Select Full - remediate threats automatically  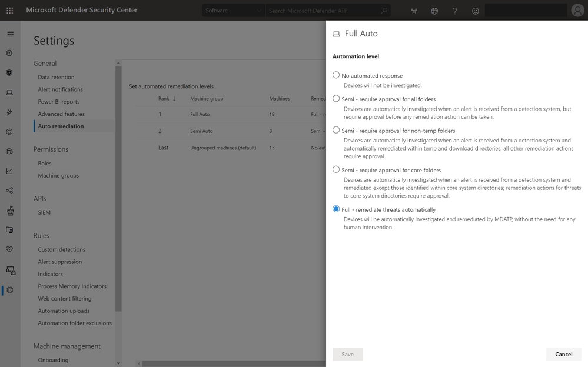coord(336,209)
